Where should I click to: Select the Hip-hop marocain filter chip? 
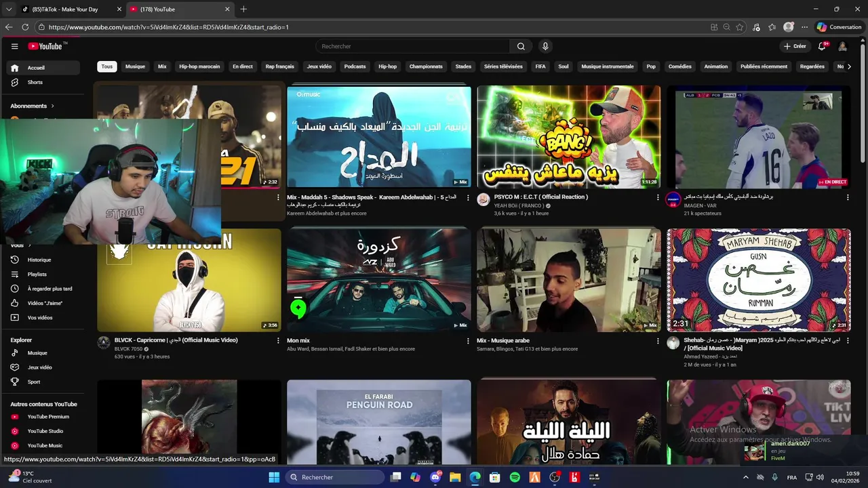(x=199, y=66)
